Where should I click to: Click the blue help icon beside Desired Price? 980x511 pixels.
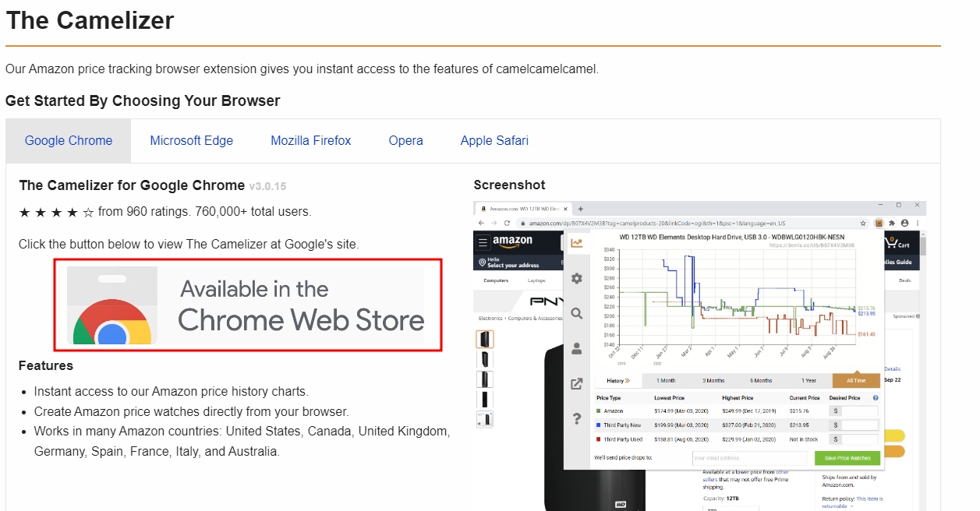[876, 398]
